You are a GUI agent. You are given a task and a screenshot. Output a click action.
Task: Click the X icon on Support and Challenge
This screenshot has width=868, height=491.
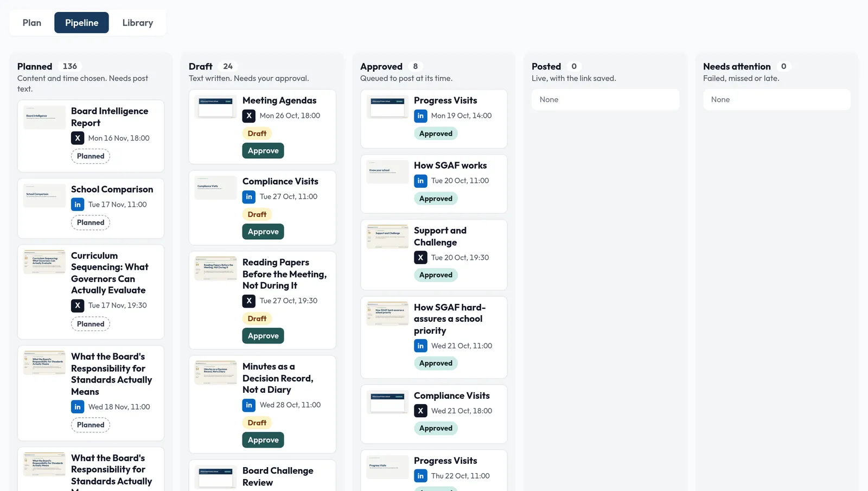420,258
